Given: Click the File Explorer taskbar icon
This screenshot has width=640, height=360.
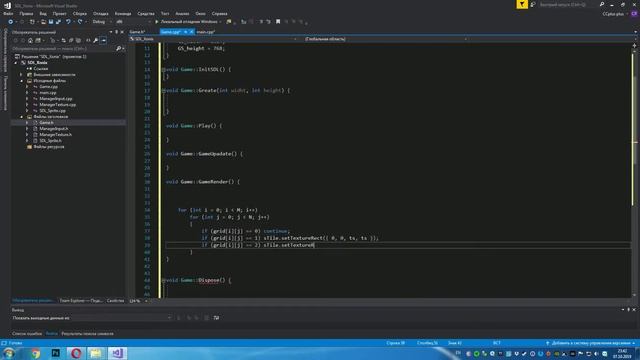Looking at the screenshot, I should [96, 353].
